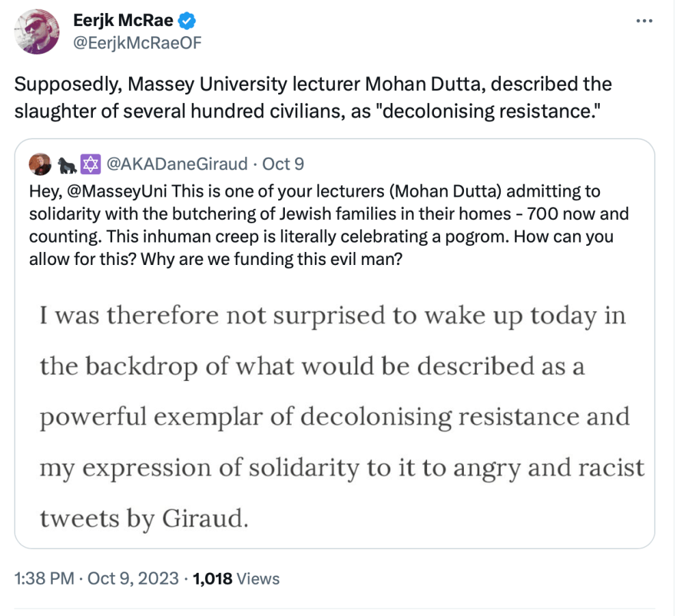Open the Eerjk McRae display name link
Screen dimensions: 699x616
123,21
